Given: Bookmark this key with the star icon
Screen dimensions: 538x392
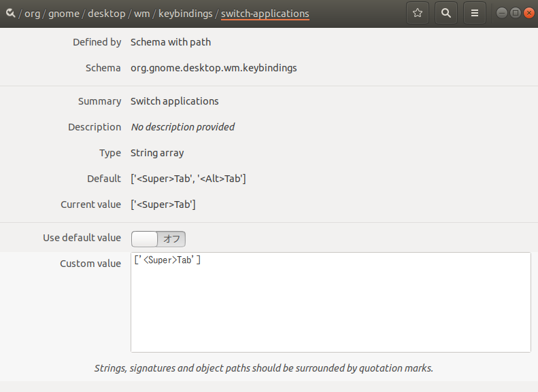Looking at the screenshot, I should [418, 13].
